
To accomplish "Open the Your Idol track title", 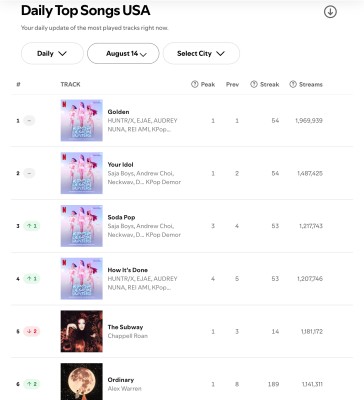I will (x=120, y=165).
